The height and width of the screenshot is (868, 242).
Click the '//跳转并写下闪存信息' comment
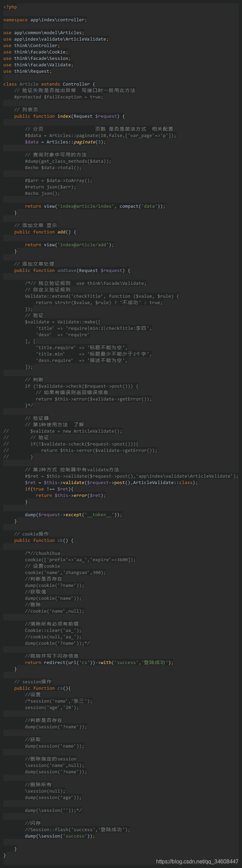click(52, 656)
